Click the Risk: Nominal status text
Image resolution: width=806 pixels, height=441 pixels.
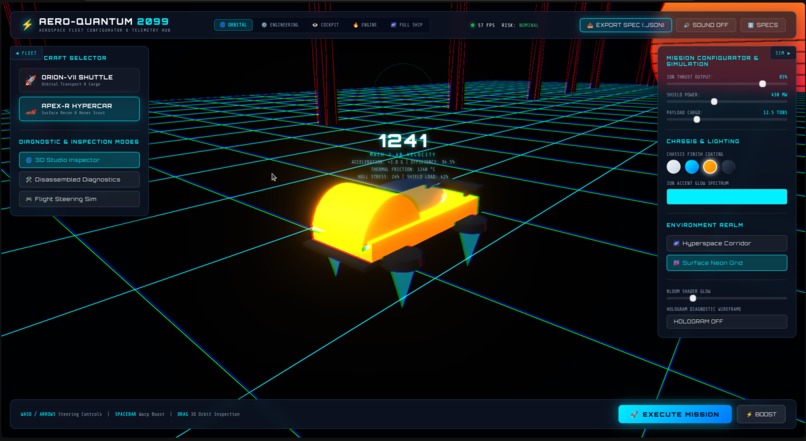(520, 25)
